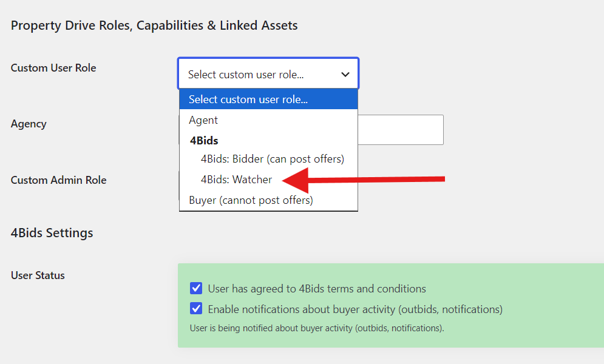Click the '4Bids Settings' section heading
This screenshot has height=364, width=604.
pos(52,233)
